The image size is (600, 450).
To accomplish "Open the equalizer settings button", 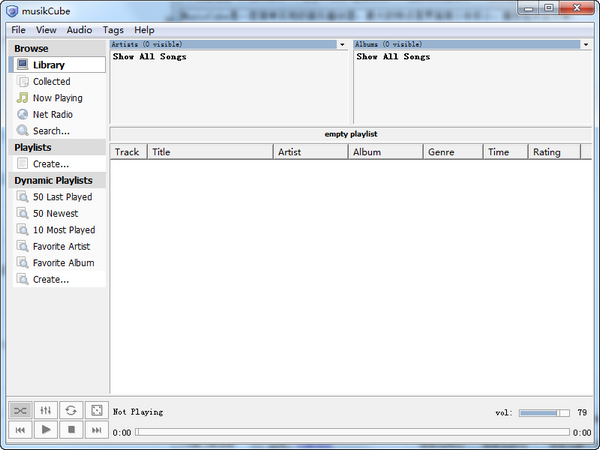I will click(x=46, y=411).
